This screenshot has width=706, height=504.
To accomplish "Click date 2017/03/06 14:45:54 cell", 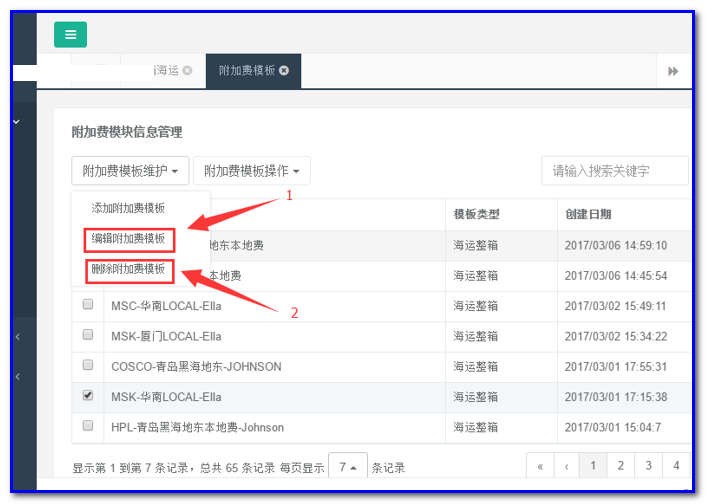I will (x=615, y=276).
